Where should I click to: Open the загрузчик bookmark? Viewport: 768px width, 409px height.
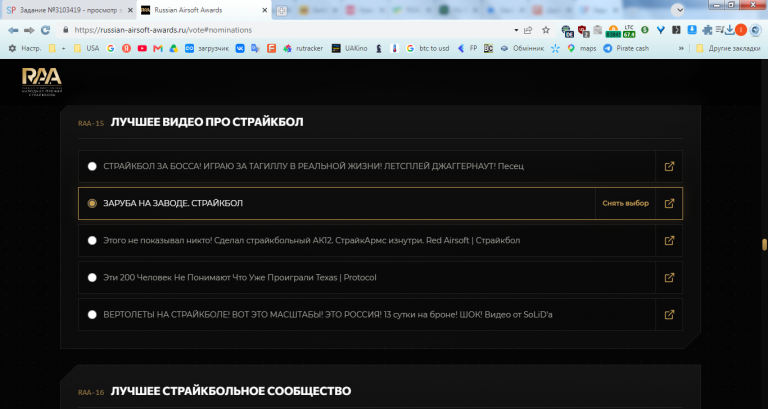tap(207, 48)
